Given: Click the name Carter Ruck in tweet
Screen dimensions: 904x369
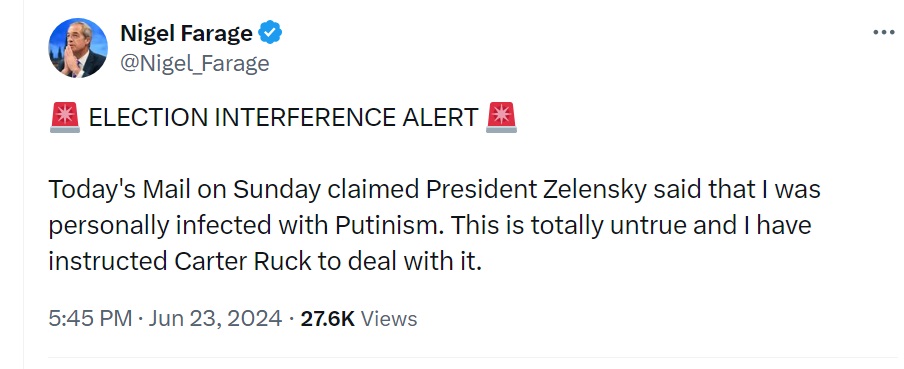Looking at the screenshot, I should pyautogui.click(x=242, y=262).
